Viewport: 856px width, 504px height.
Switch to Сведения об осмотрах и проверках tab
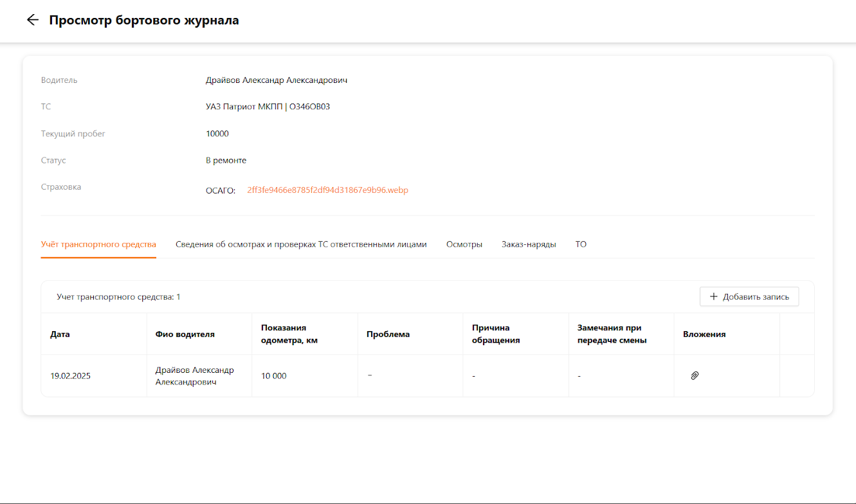point(301,244)
